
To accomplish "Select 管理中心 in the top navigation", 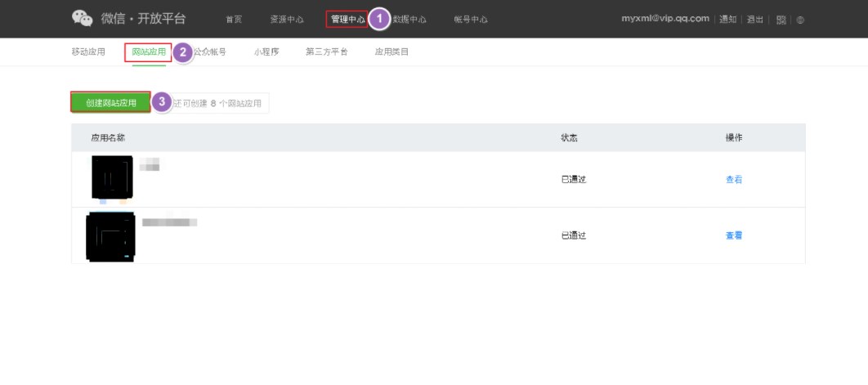I will click(347, 20).
